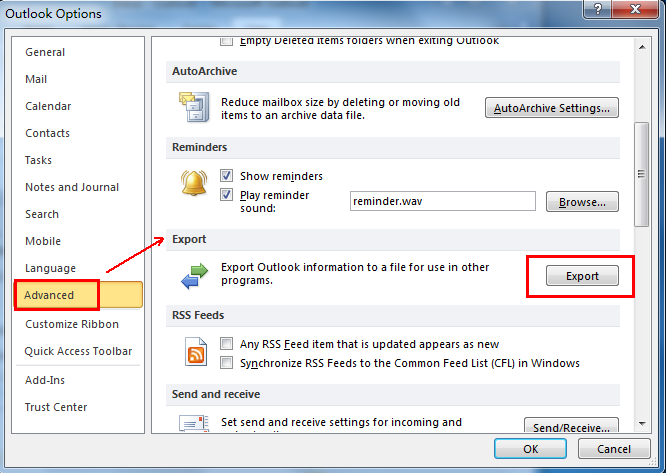Image resolution: width=666 pixels, height=473 pixels.
Task: Disable Play reminder sound checkbox
Action: click(x=227, y=194)
